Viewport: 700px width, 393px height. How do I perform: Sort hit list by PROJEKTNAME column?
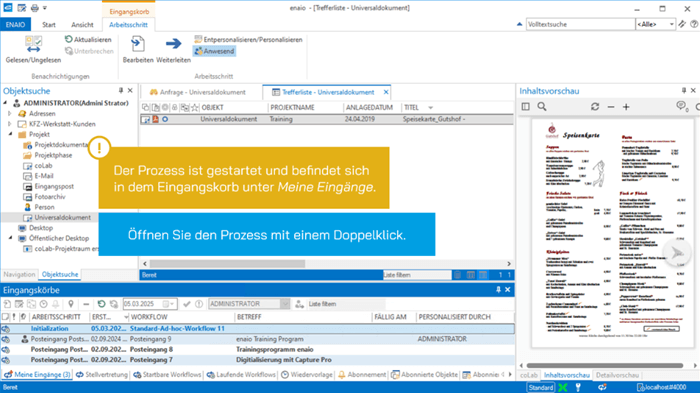click(292, 107)
